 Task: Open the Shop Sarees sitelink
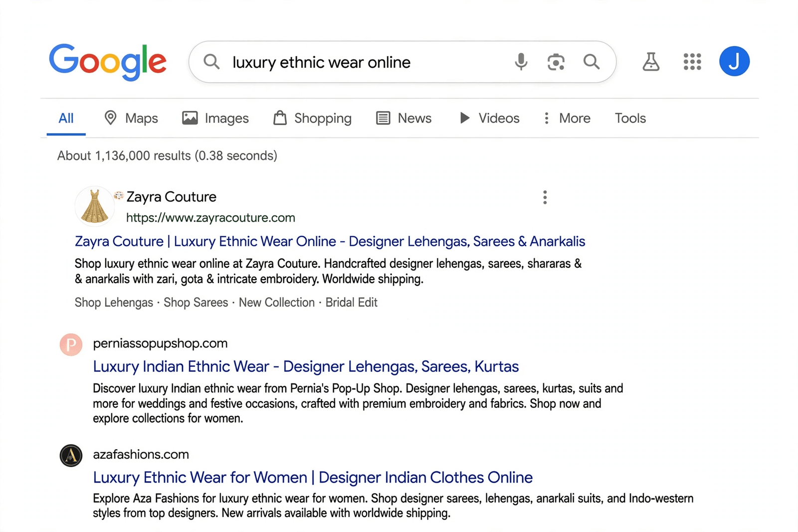pos(196,303)
